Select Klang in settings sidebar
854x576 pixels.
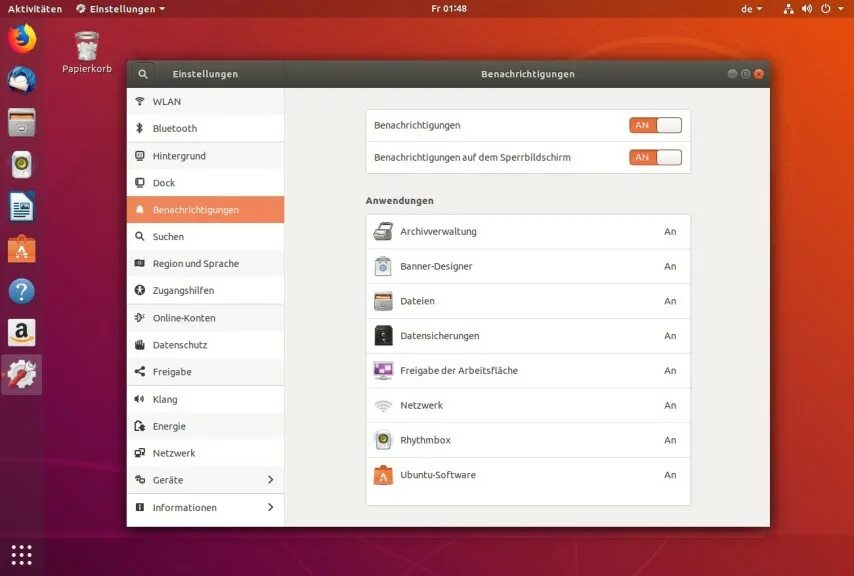[205, 399]
